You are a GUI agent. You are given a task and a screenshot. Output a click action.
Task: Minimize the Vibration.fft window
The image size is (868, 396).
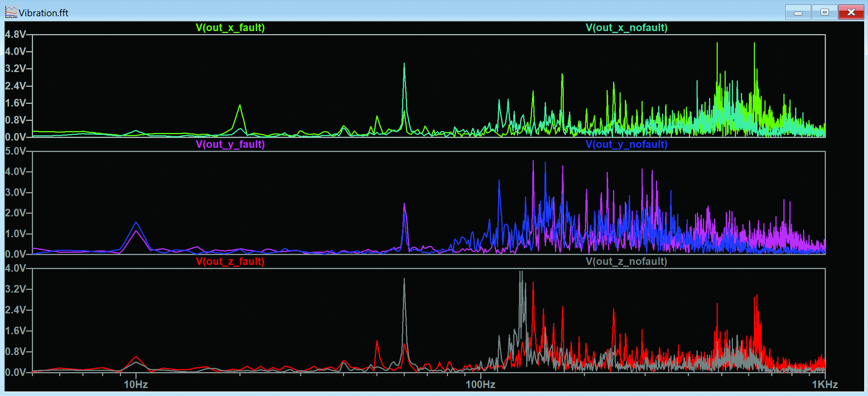(798, 12)
